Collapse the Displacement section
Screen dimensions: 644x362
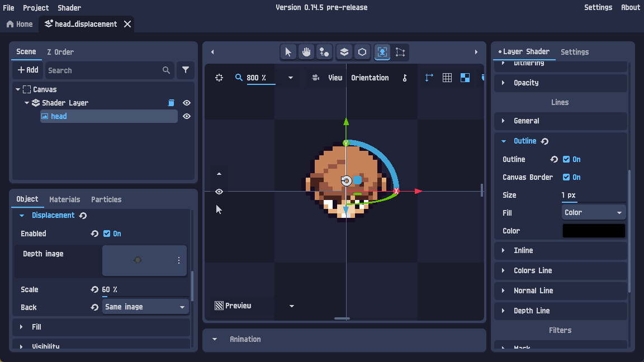21,215
